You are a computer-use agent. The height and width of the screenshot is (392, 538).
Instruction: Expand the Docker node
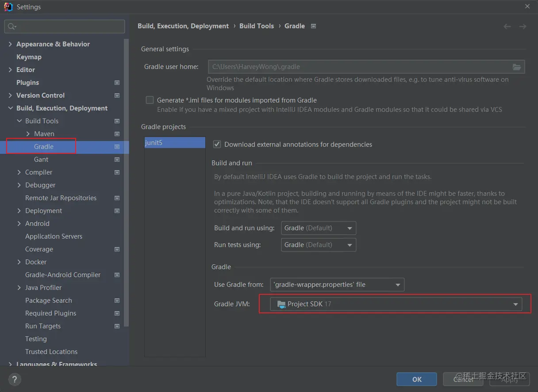point(19,262)
